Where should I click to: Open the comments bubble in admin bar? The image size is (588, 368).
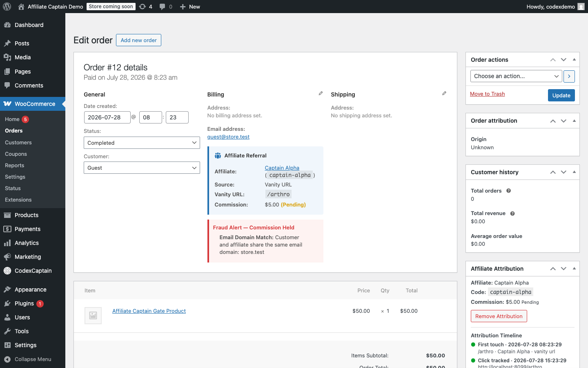pyautogui.click(x=166, y=7)
